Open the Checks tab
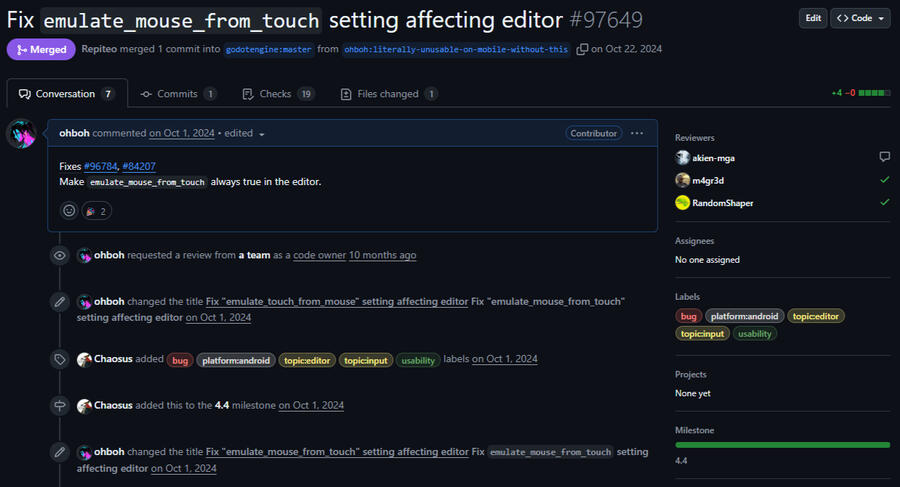The width and height of the screenshot is (900, 487). (x=278, y=94)
